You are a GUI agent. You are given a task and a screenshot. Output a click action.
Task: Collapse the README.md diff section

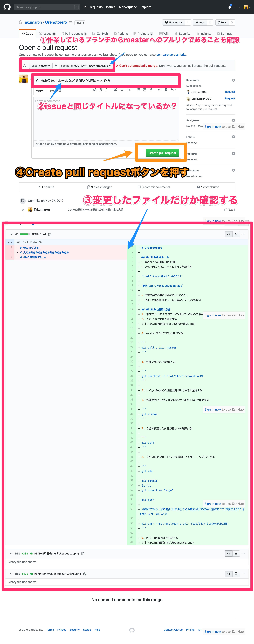click(11, 234)
